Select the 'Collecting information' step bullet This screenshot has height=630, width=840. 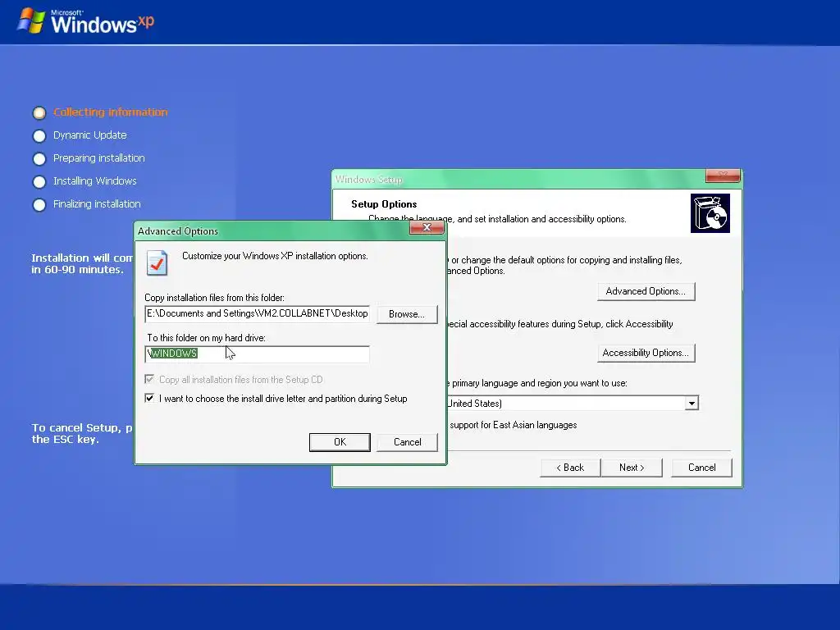tap(39, 113)
